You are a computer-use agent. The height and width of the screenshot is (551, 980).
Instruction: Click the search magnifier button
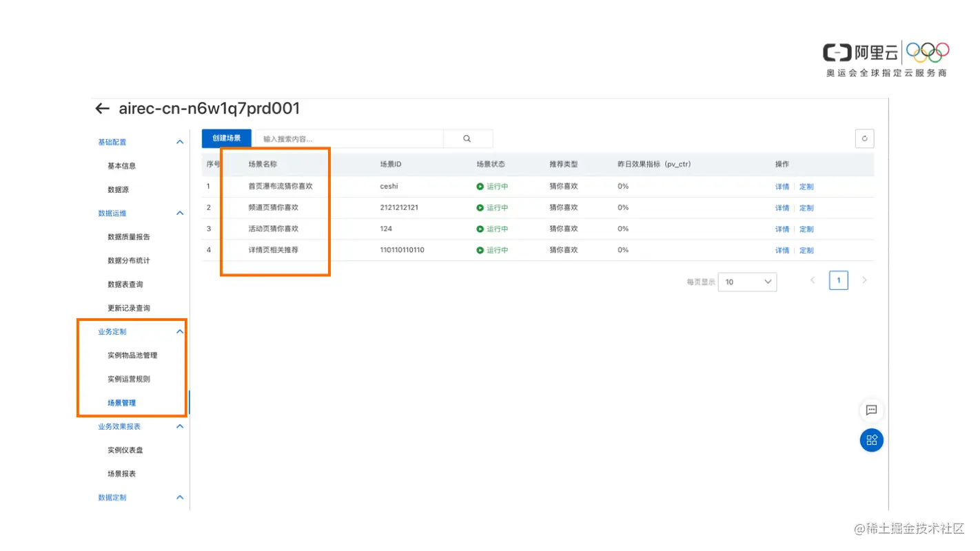[x=467, y=138]
